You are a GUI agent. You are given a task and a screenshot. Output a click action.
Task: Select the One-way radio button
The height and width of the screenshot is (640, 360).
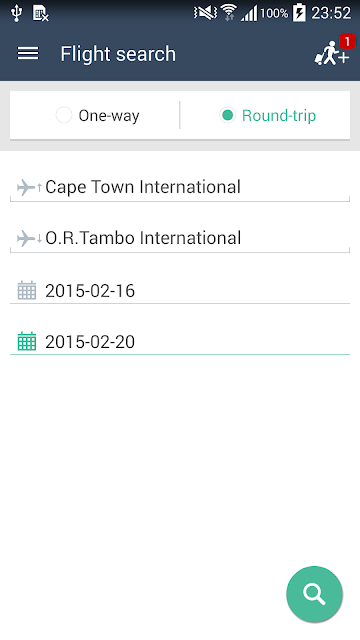point(64,115)
